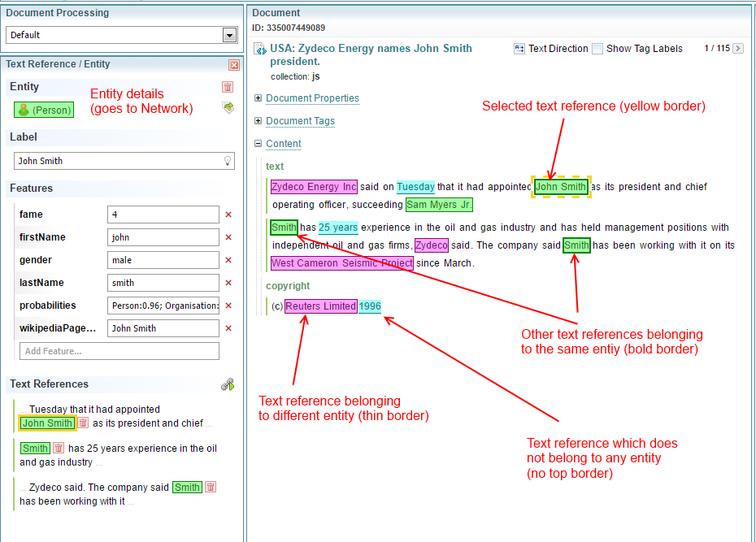Click the Text Direction icon
Screen dimensions: 756x542
point(519,49)
